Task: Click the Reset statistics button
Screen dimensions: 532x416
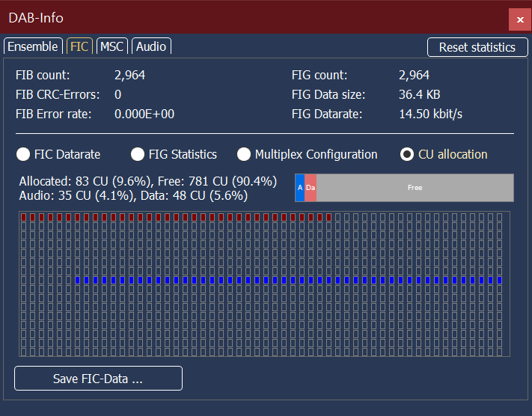Action: [x=477, y=47]
